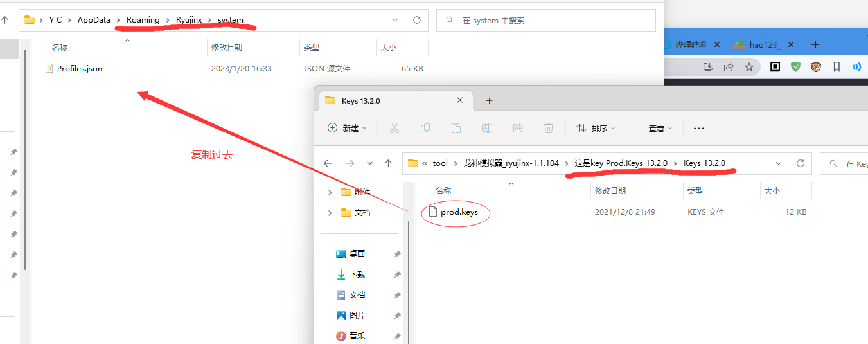The image size is (868, 344).
Task: Click the black square extension icon
Action: point(775,66)
